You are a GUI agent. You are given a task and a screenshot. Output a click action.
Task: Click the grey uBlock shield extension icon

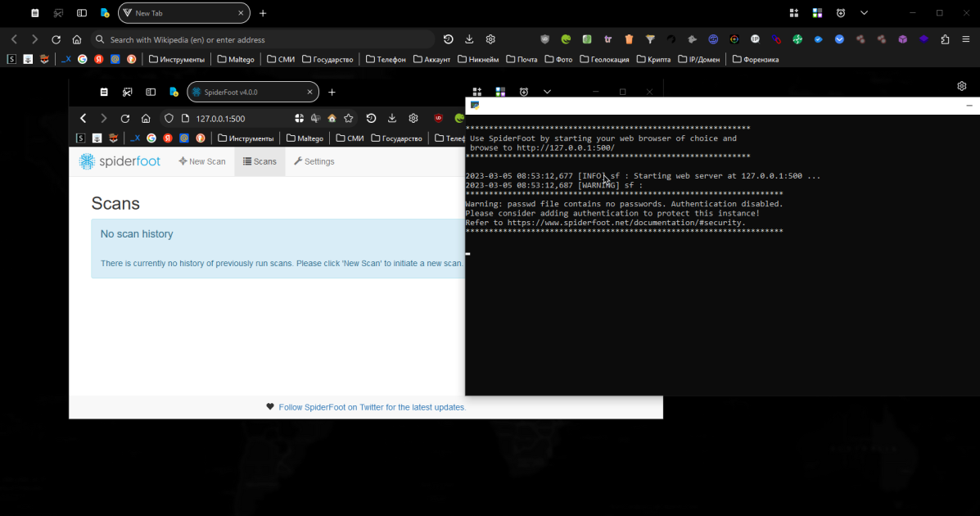coord(545,39)
